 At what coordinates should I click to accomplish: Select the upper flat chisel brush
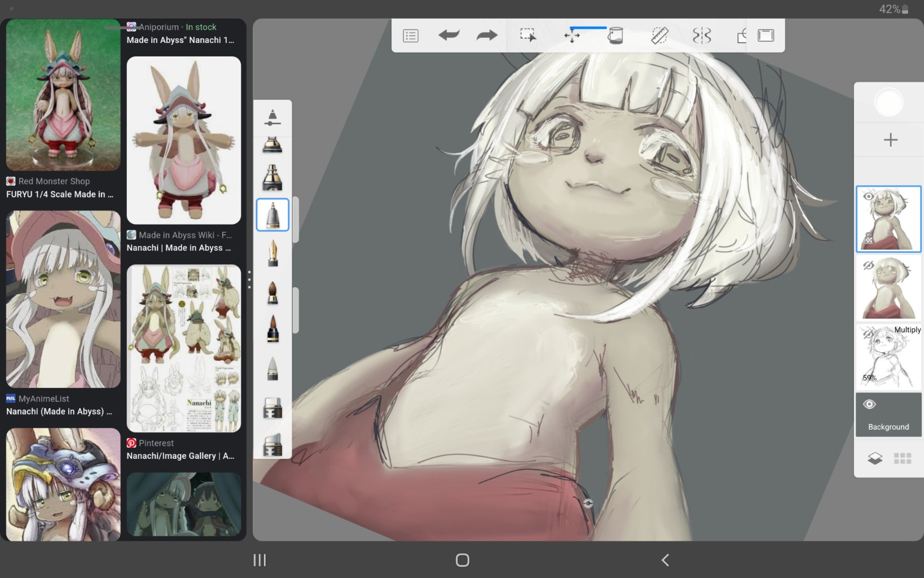(x=272, y=408)
